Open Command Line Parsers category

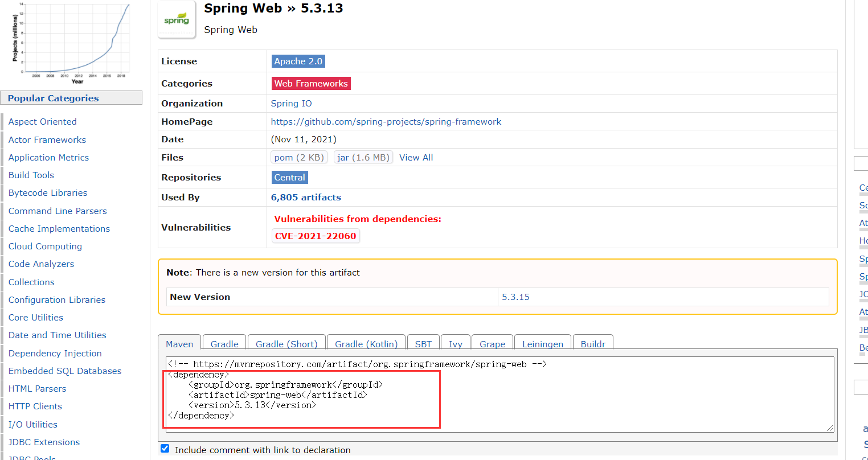point(58,211)
